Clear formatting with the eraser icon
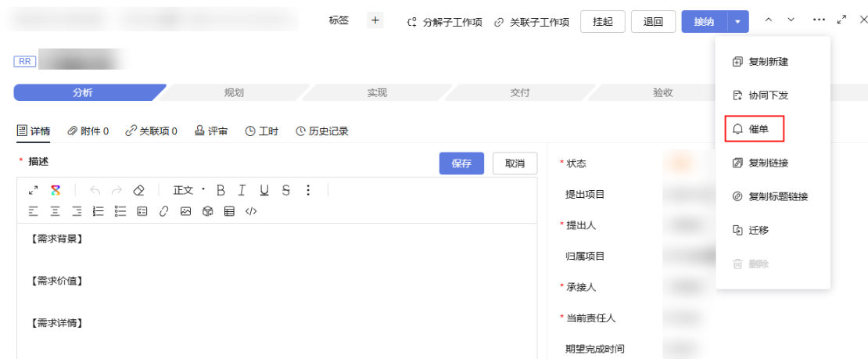 click(138, 191)
